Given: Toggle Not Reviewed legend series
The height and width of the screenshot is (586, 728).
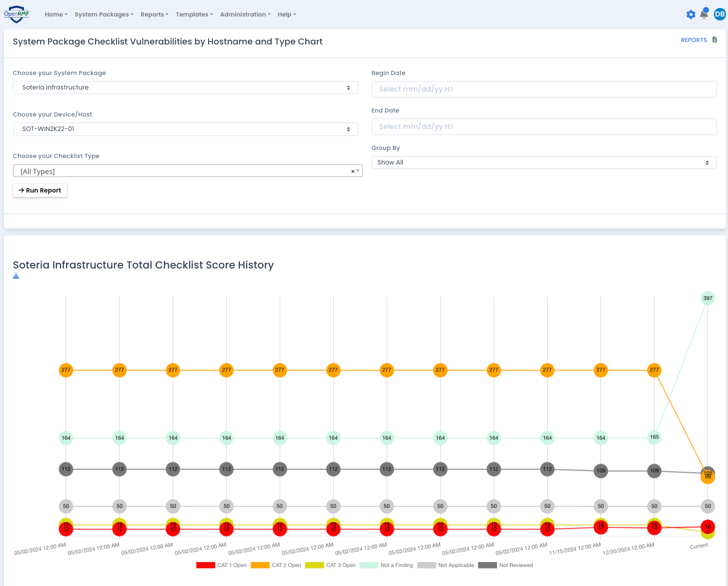Looking at the screenshot, I should 505,565.
